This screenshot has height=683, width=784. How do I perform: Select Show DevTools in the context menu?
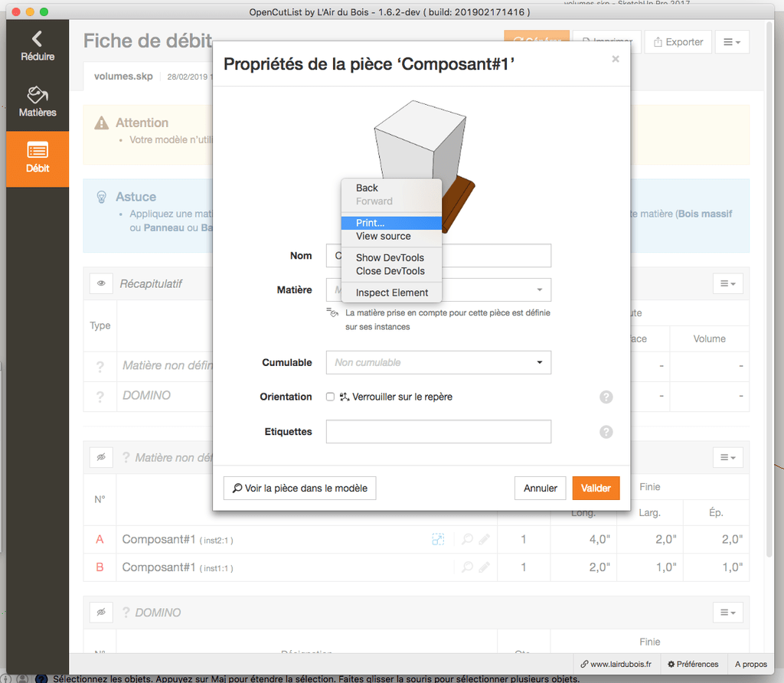[391, 257]
